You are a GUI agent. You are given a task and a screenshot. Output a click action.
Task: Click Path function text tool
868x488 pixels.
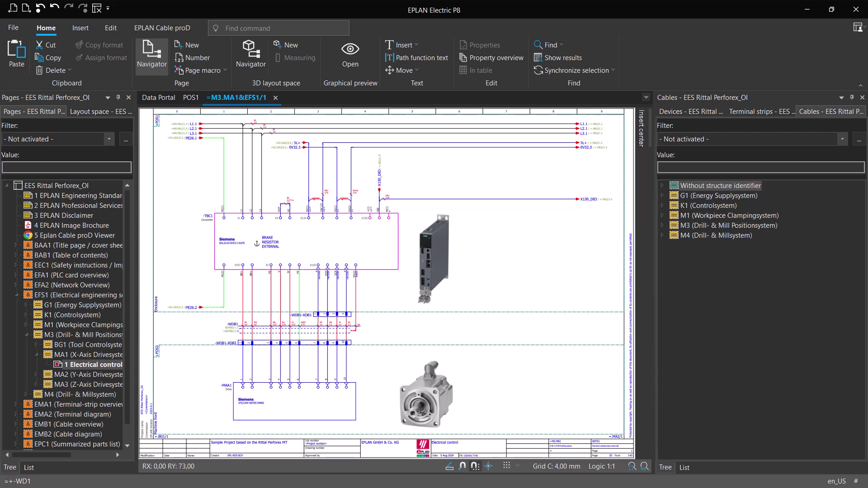pyautogui.click(x=416, y=58)
